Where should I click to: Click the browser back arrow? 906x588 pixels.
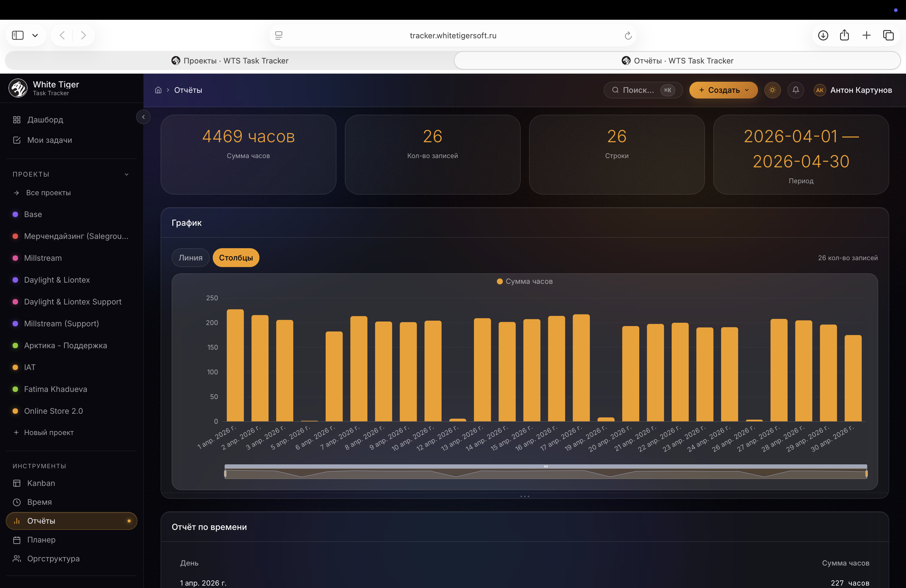pos(62,35)
